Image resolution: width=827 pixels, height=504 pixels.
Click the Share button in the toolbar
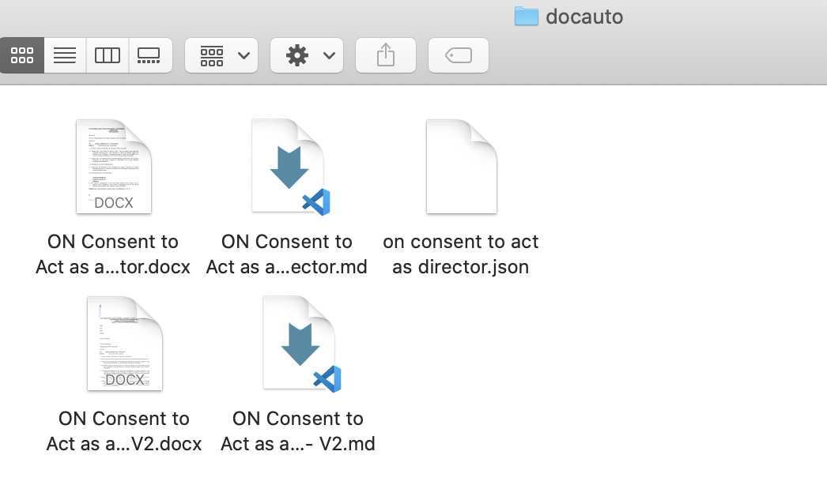click(x=385, y=55)
